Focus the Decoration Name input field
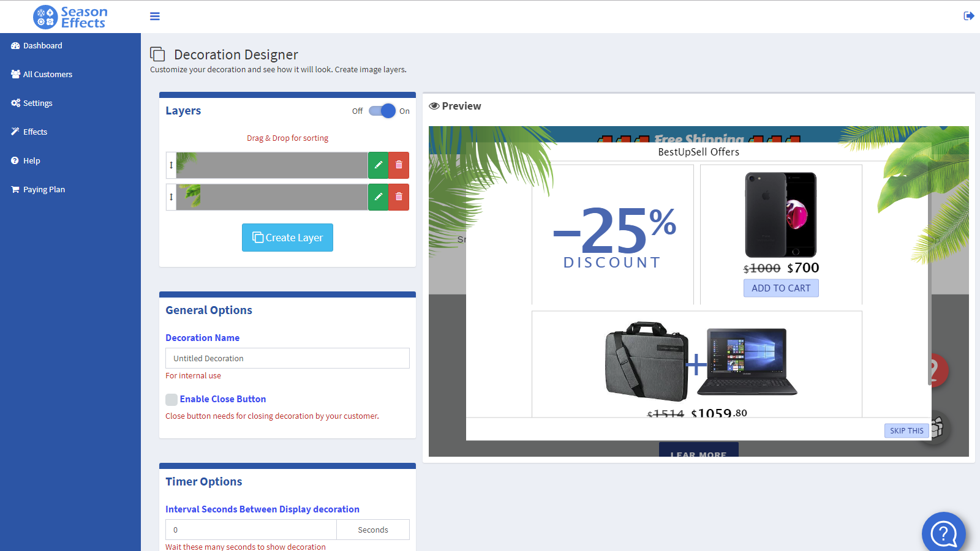 287,358
